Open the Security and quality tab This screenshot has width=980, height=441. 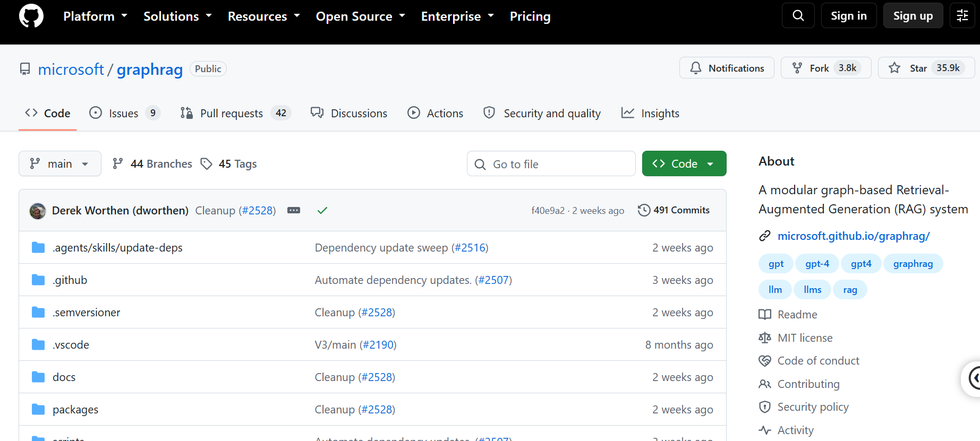(542, 113)
